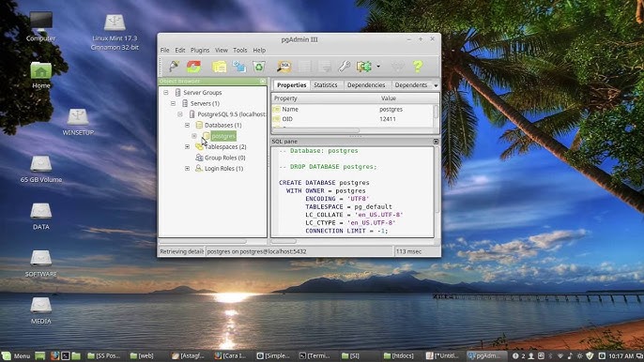Expand the Login Roles node
644x362 pixels.
[188, 168]
